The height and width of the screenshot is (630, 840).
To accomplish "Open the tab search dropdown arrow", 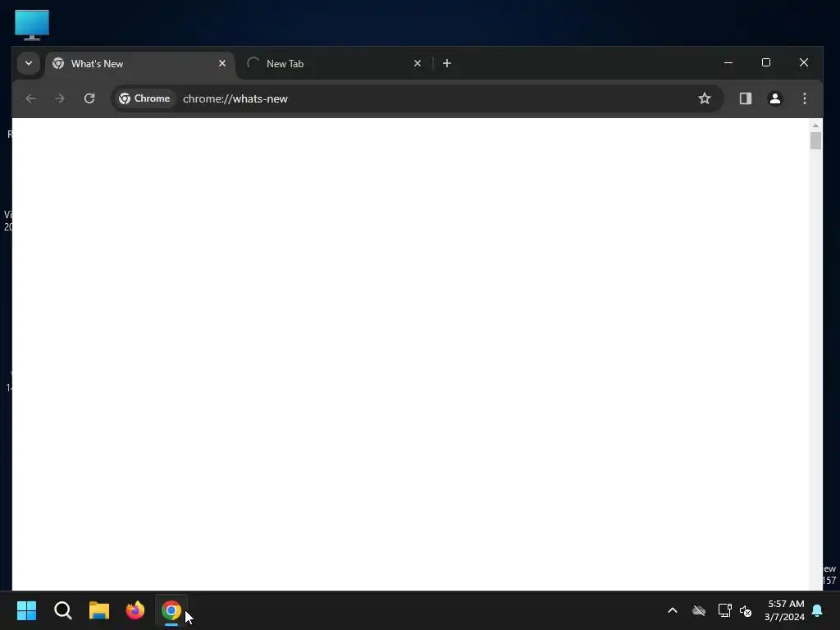I will point(29,63).
